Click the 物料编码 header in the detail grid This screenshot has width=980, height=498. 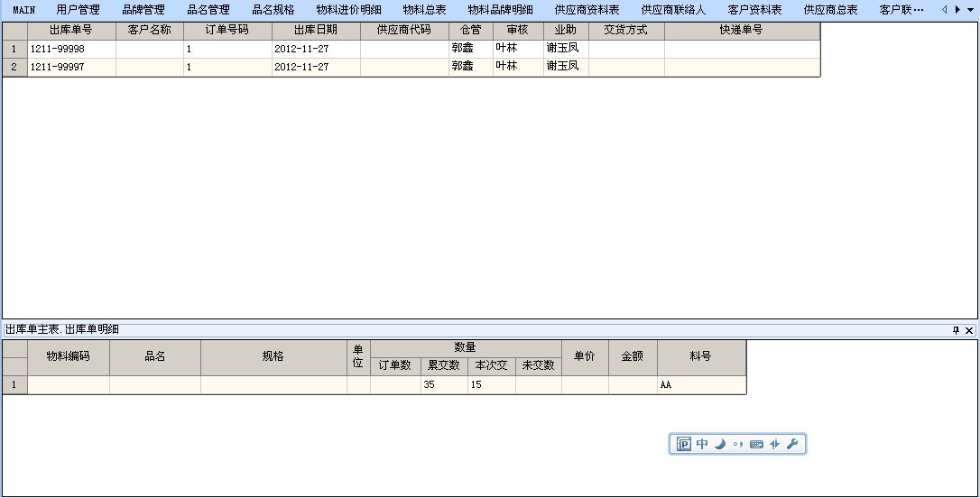tap(68, 356)
